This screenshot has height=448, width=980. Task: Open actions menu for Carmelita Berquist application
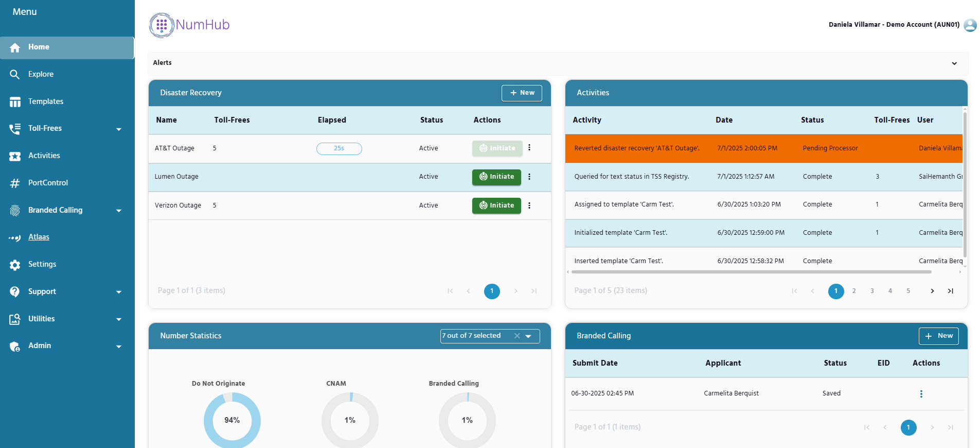[921, 394]
